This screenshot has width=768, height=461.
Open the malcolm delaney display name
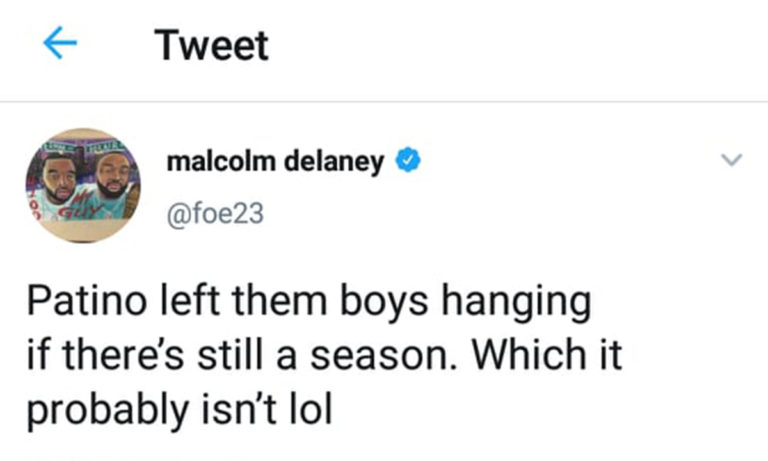(273, 160)
